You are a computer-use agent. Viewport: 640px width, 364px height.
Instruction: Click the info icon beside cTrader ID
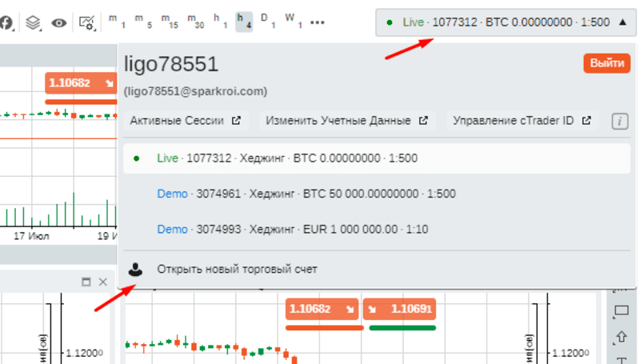click(619, 121)
